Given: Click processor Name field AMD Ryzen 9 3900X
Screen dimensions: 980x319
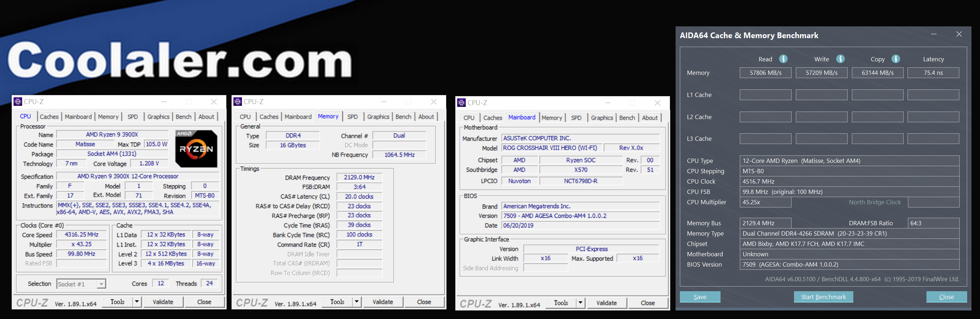Looking at the screenshot, I should click(x=112, y=135).
